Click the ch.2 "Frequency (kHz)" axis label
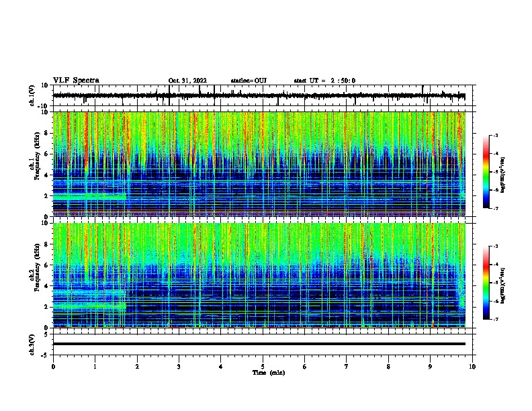The height and width of the screenshot is (411, 532). (x=37, y=267)
